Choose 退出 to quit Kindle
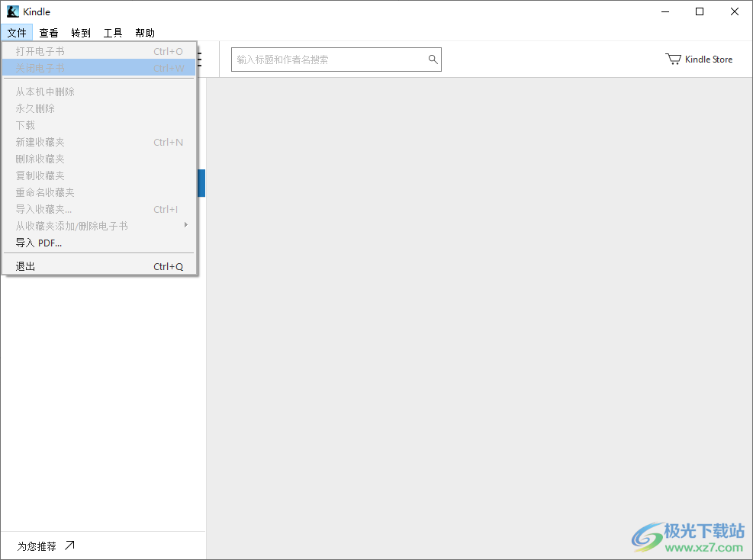This screenshot has width=753, height=560. [99, 266]
